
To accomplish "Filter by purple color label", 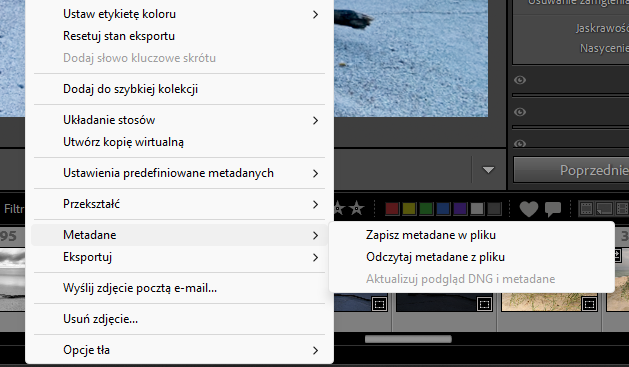I will [x=460, y=209].
